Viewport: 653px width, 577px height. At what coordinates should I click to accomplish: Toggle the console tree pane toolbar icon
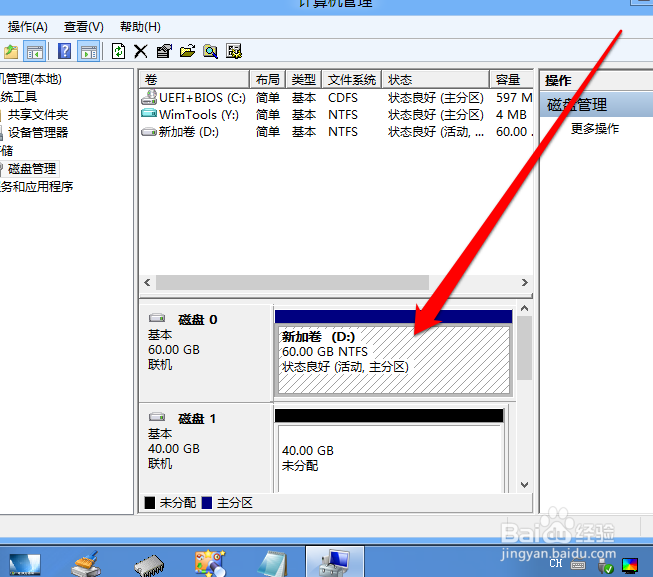[35, 52]
